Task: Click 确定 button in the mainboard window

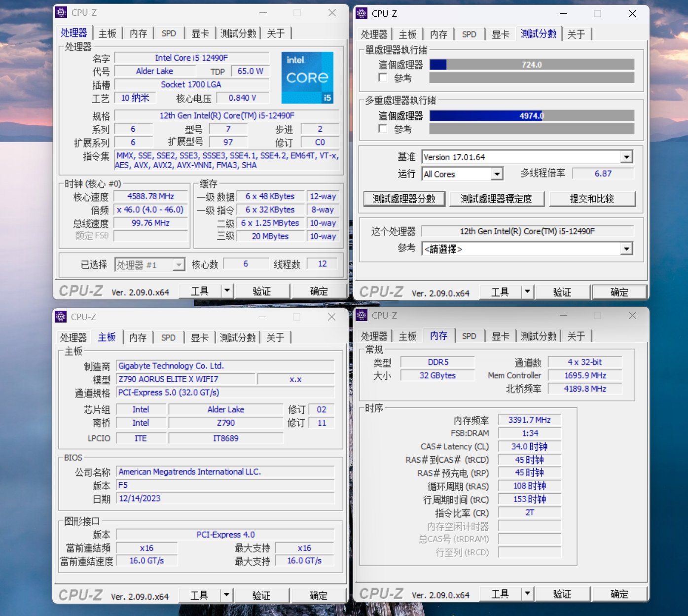Action: point(318,595)
